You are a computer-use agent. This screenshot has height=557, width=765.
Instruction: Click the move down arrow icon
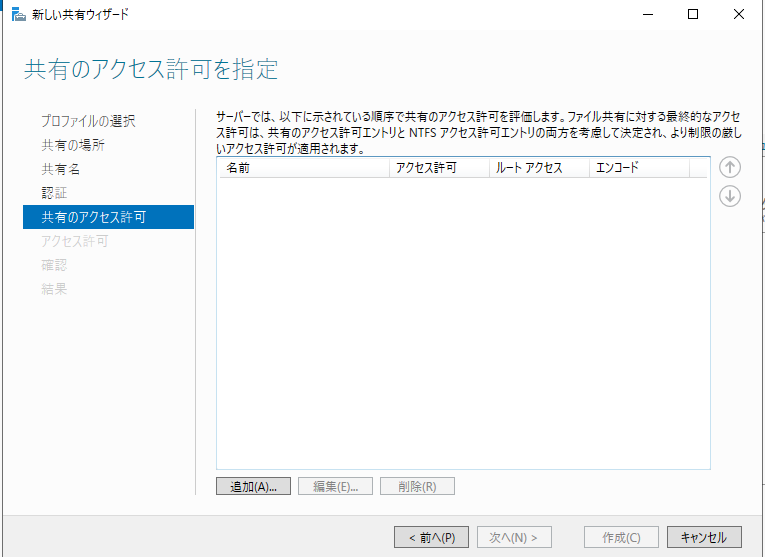pyautogui.click(x=730, y=196)
